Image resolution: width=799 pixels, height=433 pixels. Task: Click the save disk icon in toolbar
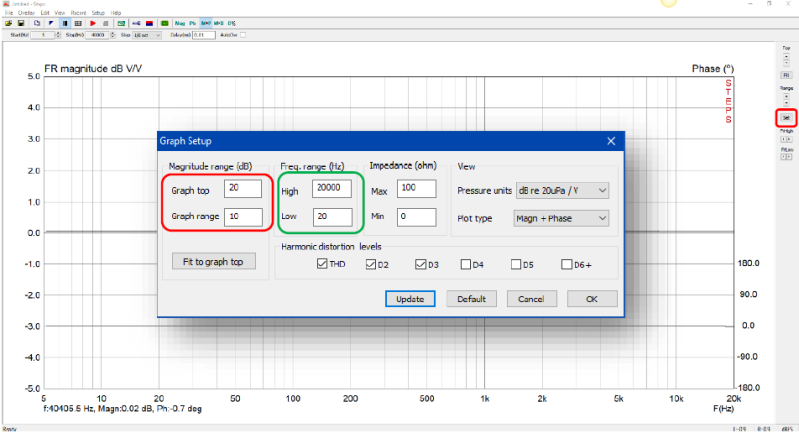click(19, 21)
